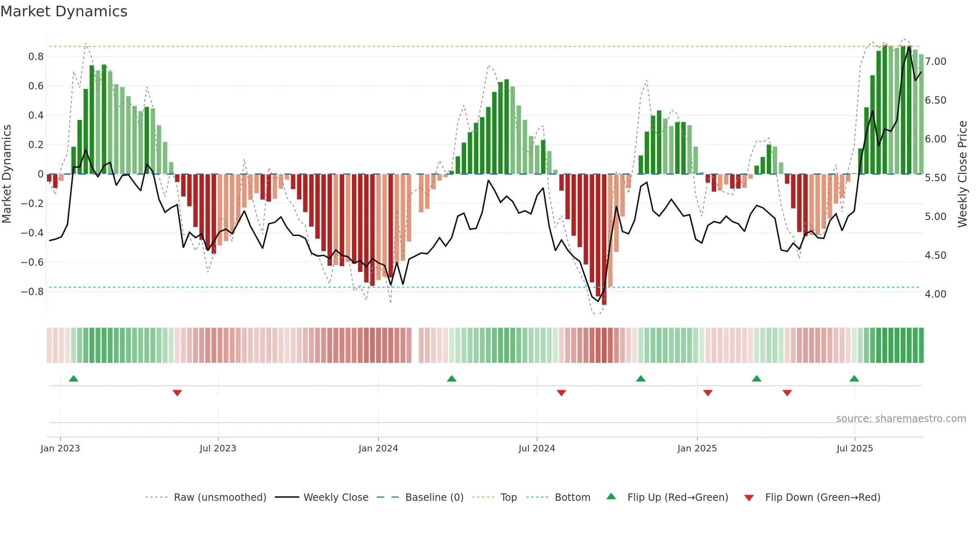
Task: Click the Market Dynamics chart title
Action: (64, 11)
